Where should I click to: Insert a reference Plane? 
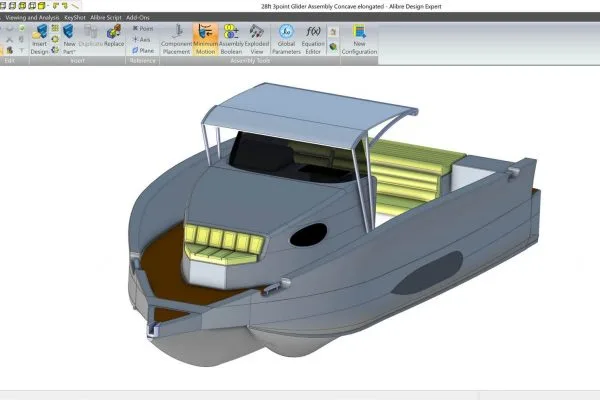tap(143, 51)
